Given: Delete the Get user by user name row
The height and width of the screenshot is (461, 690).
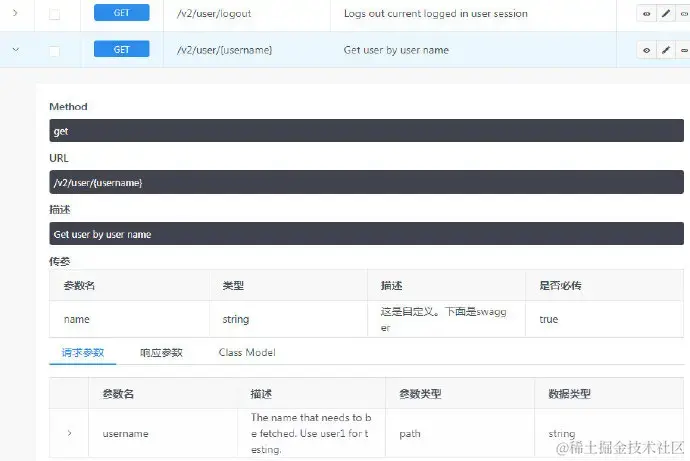Looking at the screenshot, I should (x=683, y=50).
